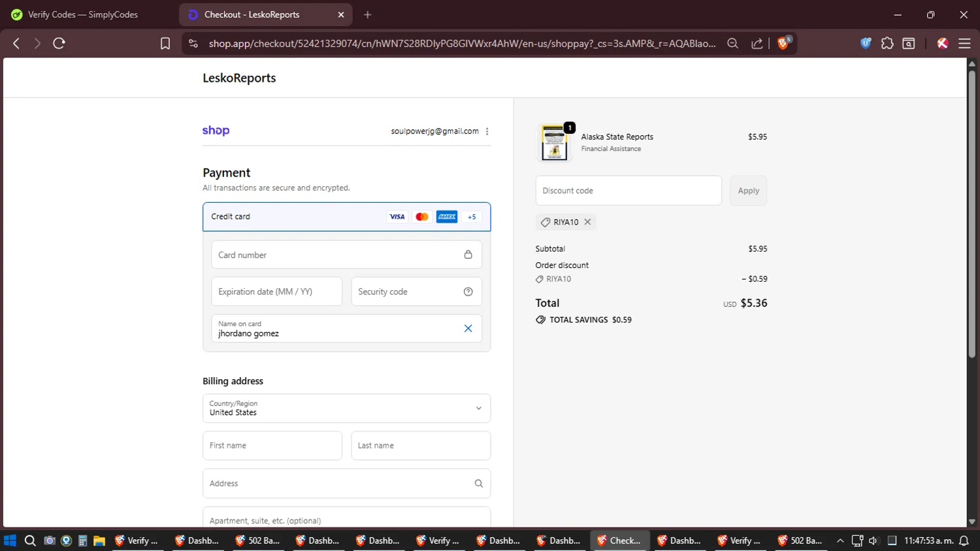Click the browser back arrow
Screen dimensions: 980x551
pos(16,43)
